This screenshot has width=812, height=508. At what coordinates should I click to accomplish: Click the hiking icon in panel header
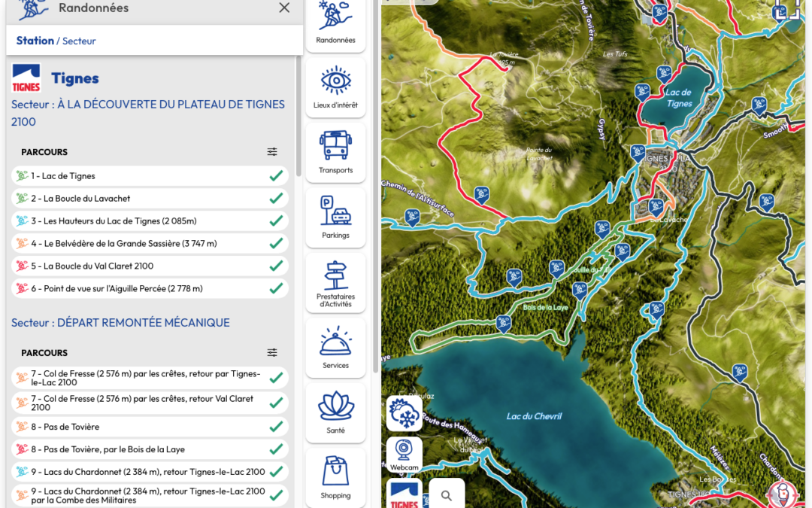click(32, 9)
